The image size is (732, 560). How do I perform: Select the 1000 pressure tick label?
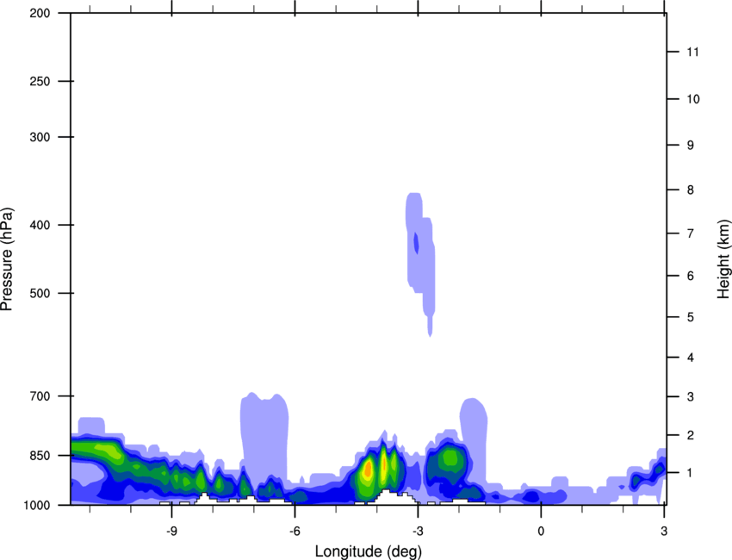point(36,506)
